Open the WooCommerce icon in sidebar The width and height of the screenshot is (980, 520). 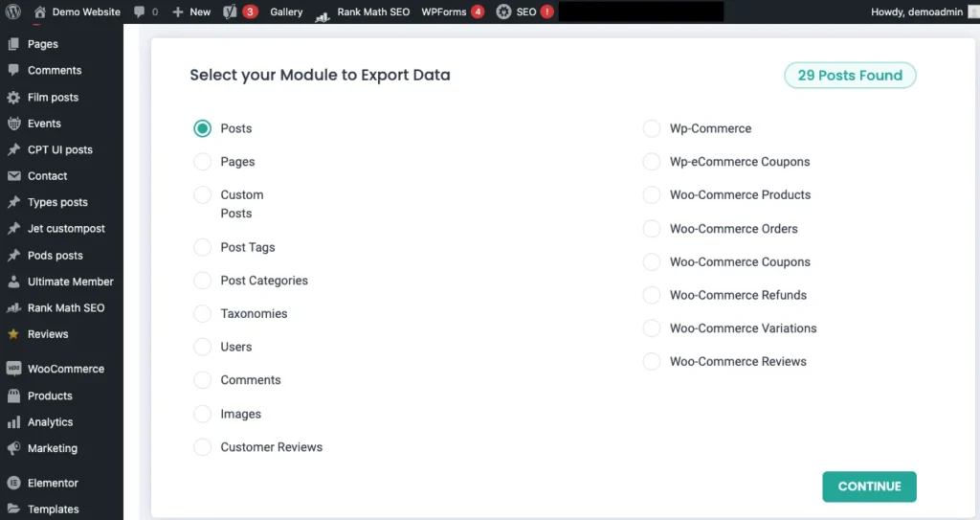coord(13,369)
